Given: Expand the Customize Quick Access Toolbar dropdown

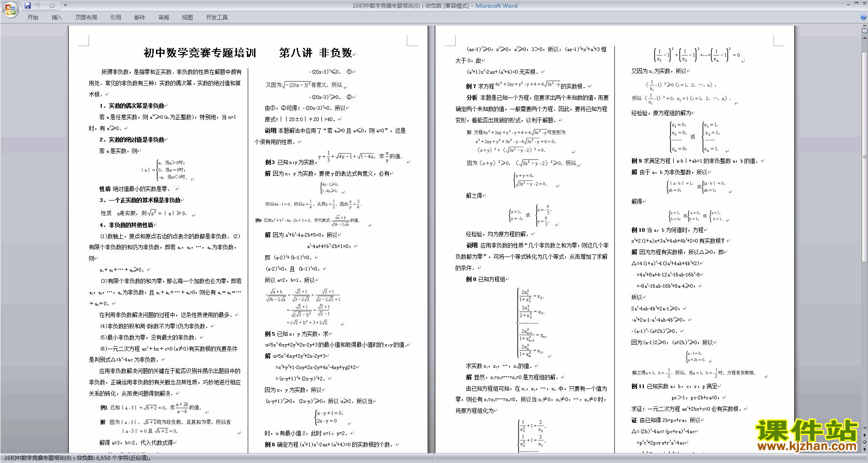Looking at the screenshot, I should [65, 5].
